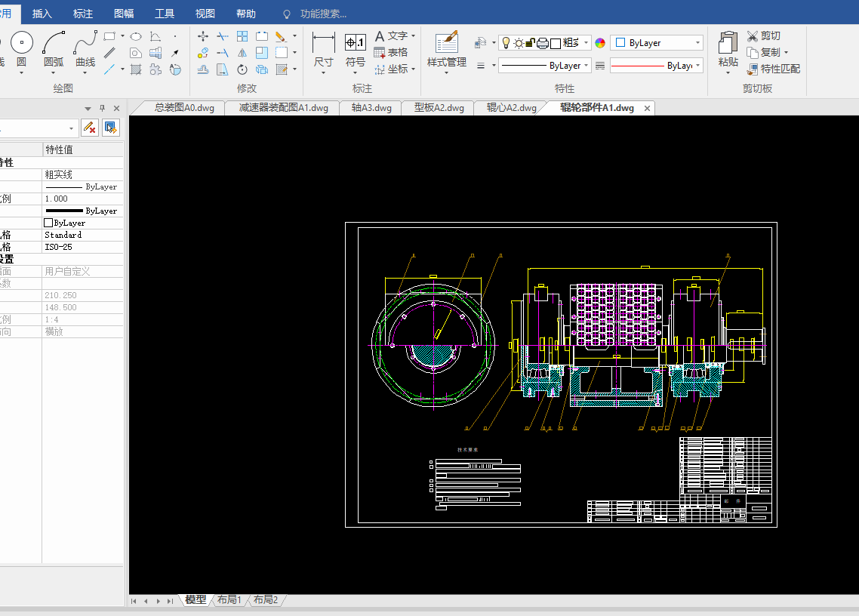Screen dimensions: 859x616
Task: Click the Mirror tool icon
Action: pyautogui.click(x=242, y=53)
